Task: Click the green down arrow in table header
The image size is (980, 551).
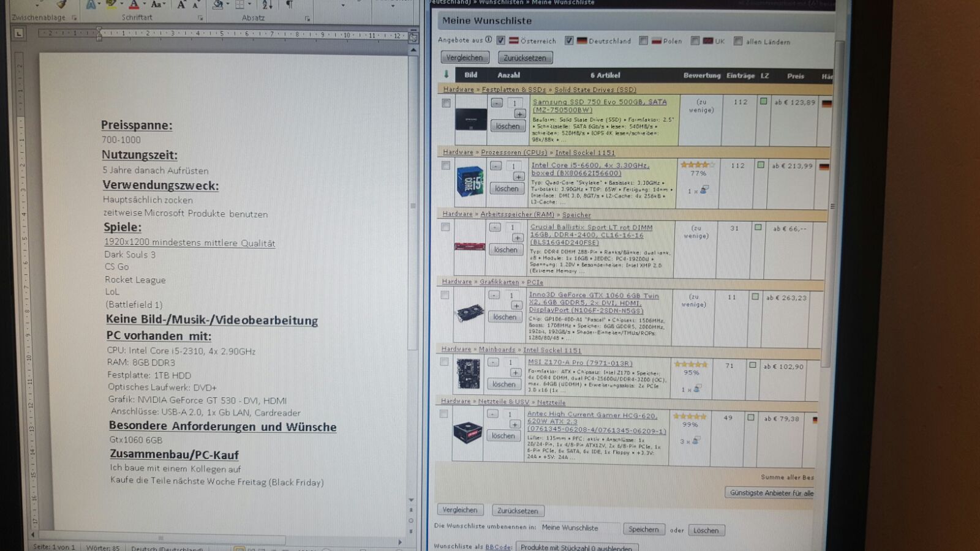Action: click(446, 74)
